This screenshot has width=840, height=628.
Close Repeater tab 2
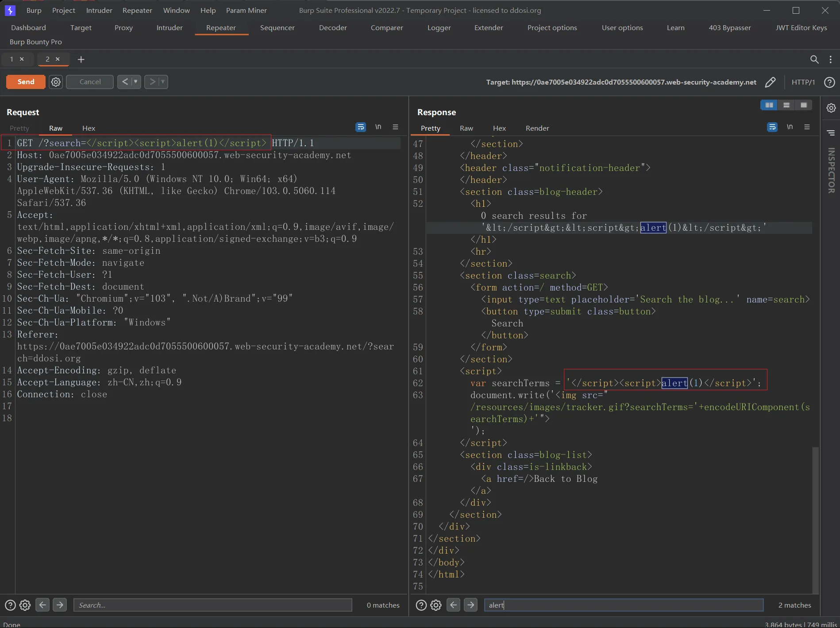(58, 59)
